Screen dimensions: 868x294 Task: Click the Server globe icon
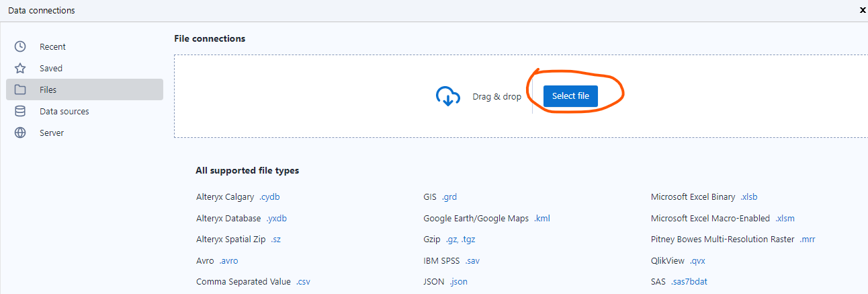(x=20, y=133)
